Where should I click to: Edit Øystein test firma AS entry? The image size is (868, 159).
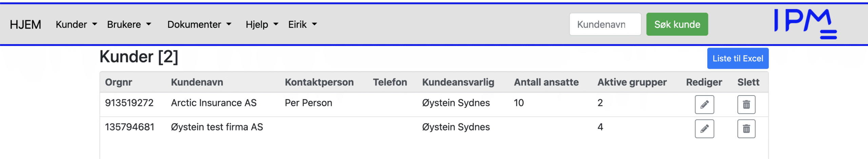704,129
